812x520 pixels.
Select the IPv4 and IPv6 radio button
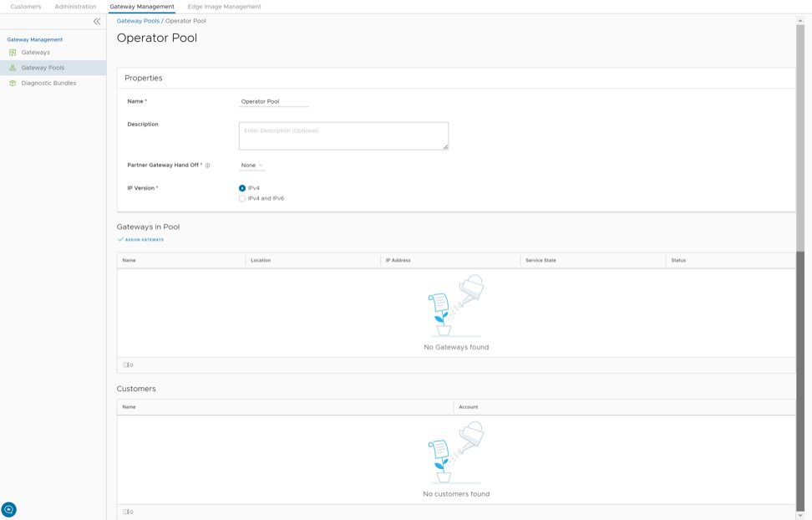(242, 199)
